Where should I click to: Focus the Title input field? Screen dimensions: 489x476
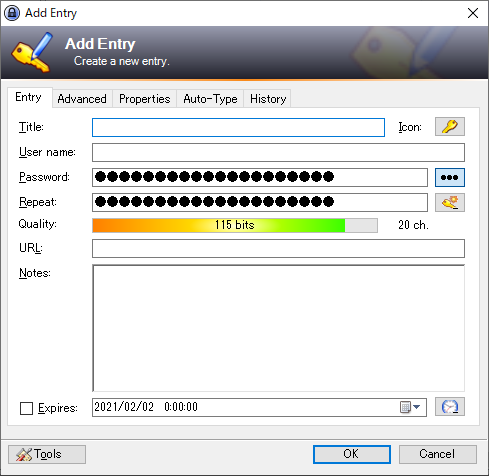click(238, 127)
